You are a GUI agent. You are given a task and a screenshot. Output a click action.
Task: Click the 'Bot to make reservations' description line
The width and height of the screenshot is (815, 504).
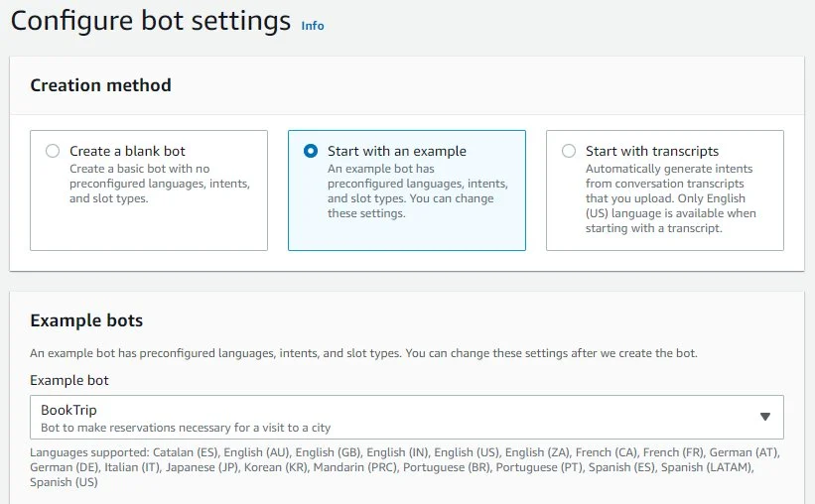[x=186, y=428]
